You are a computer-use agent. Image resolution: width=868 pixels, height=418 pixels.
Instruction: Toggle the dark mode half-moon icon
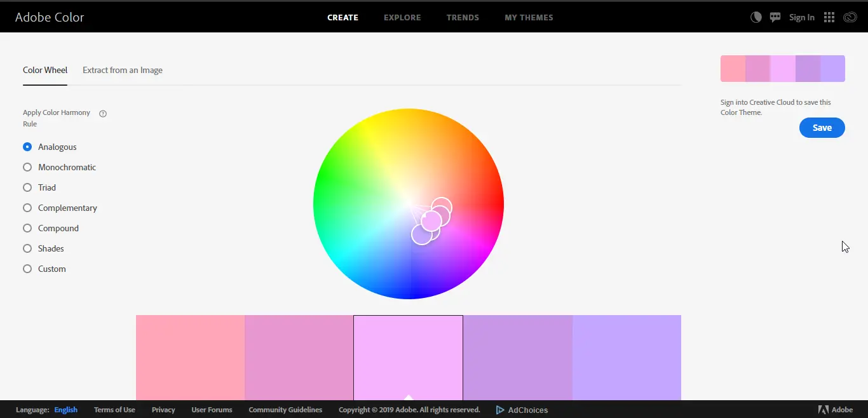pos(756,17)
